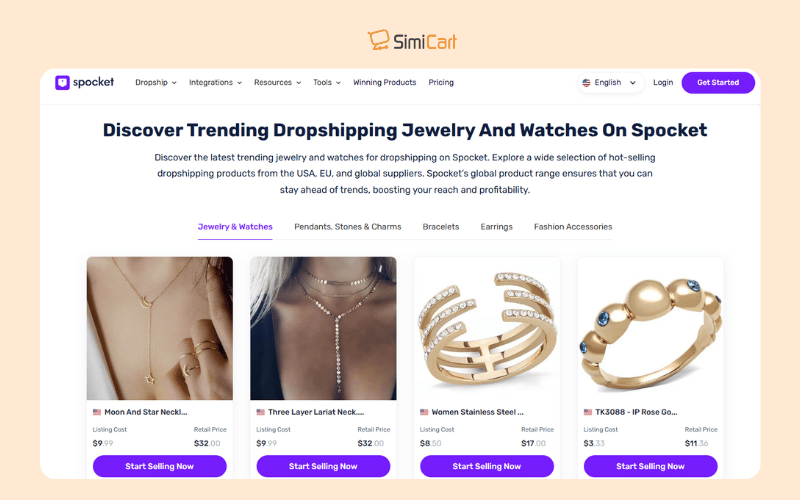Click the Spocket logo icon
Viewport: 800px width, 500px height.
pos(62,83)
